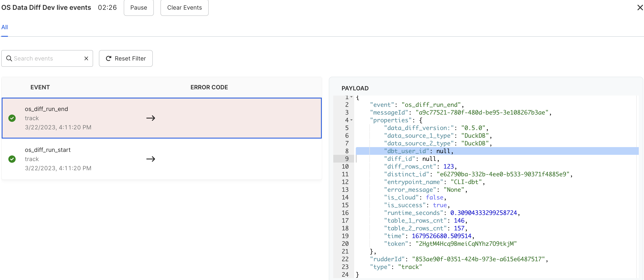This screenshot has height=280, width=644.
Task: Click the search magnifier icon
Action: coord(9,58)
